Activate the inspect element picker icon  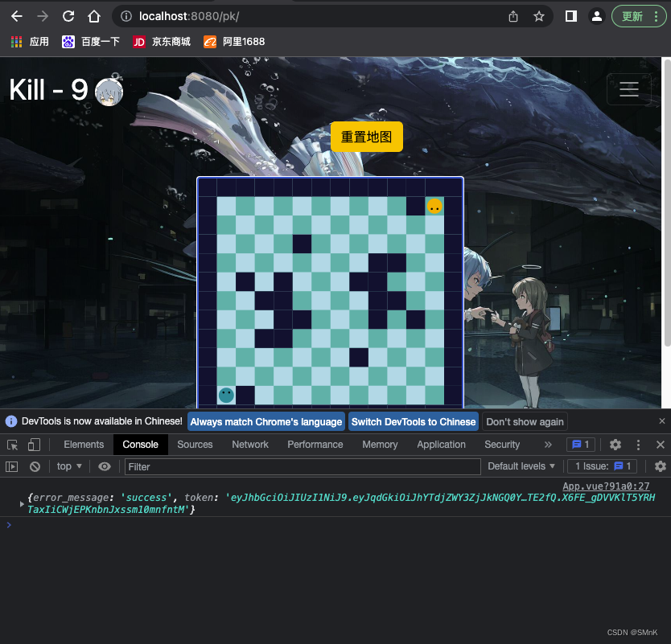point(12,445)
